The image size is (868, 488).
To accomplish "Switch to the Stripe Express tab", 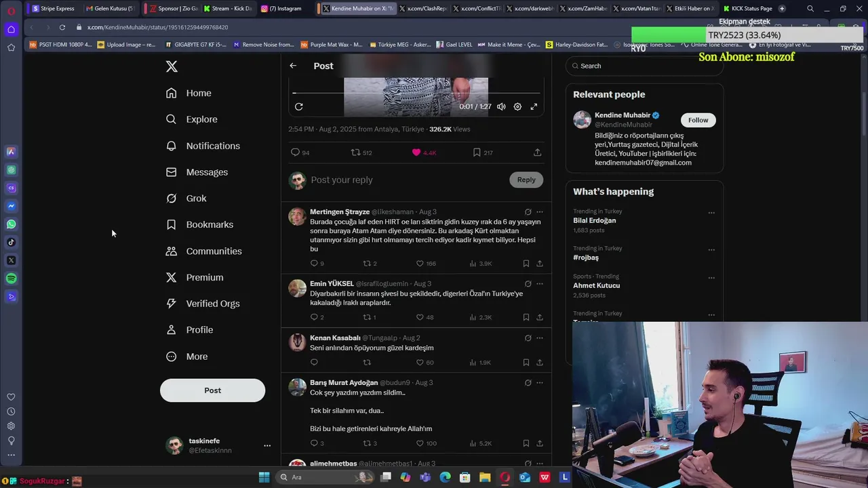I will click(54, 8).
